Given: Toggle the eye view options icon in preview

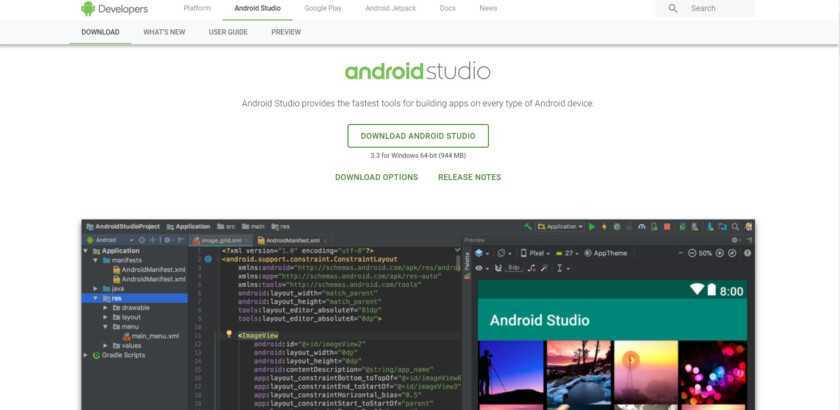Looking at the screenshot, I should tap(481, 268).
